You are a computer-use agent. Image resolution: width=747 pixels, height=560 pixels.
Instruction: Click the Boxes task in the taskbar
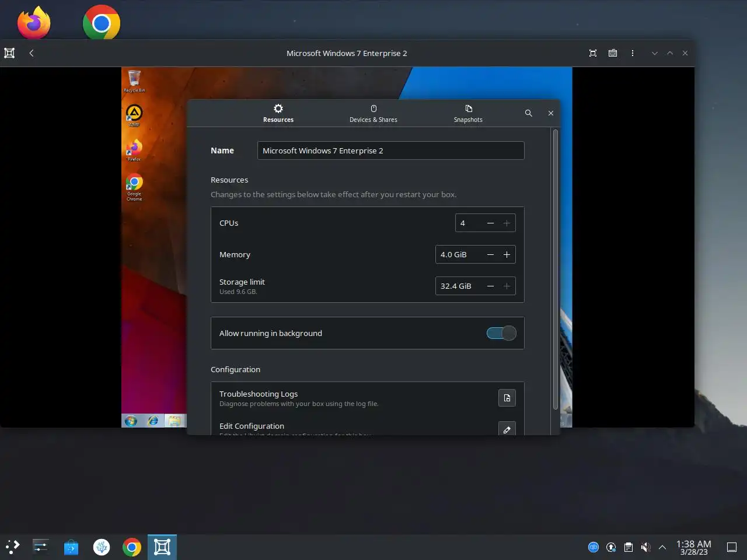click(162, 547)
